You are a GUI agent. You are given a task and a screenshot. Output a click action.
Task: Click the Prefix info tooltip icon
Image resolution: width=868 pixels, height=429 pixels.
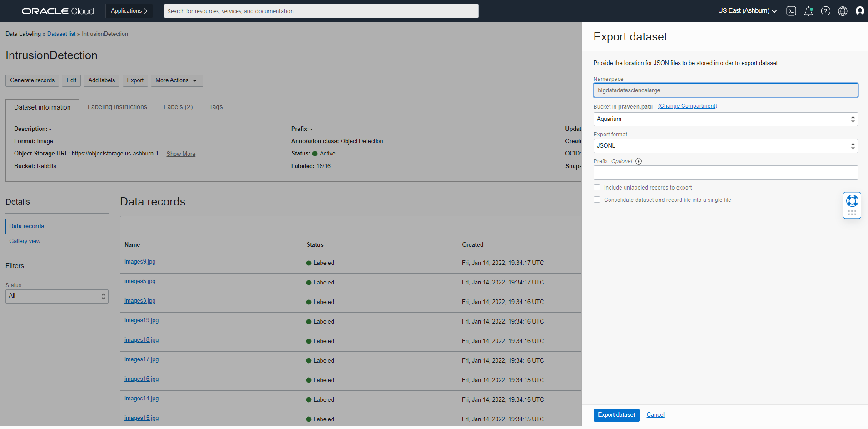(639, 161)
